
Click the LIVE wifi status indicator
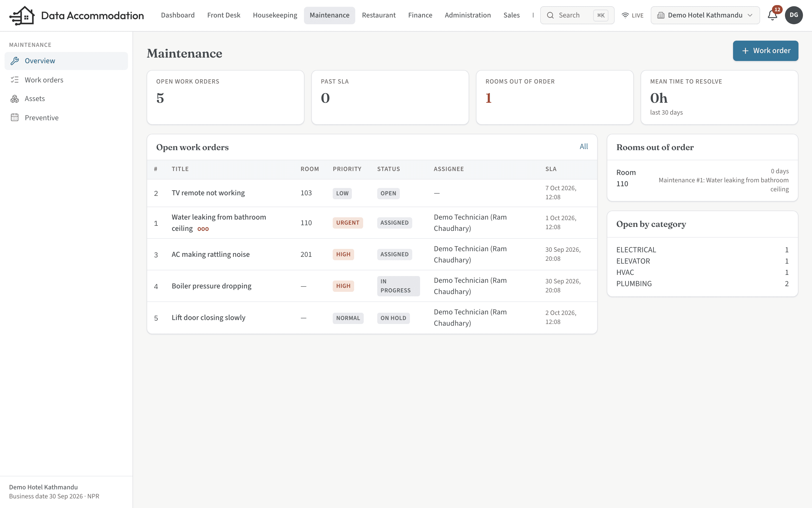[x=632, y=15]
